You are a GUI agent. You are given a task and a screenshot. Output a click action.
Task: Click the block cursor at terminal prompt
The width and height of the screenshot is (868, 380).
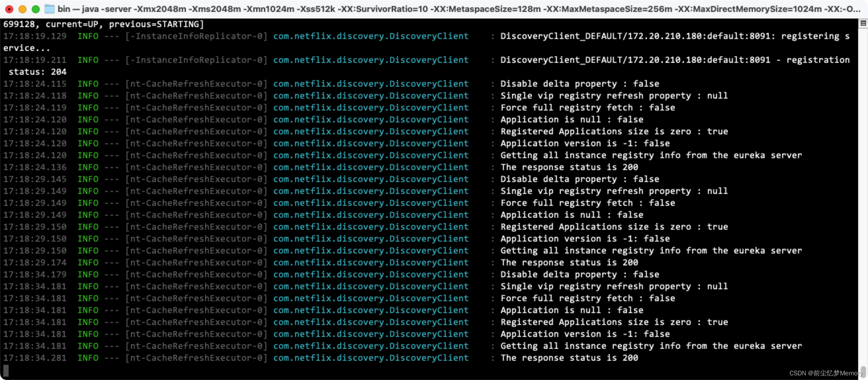pyautogui.click(x=6, y=370)
